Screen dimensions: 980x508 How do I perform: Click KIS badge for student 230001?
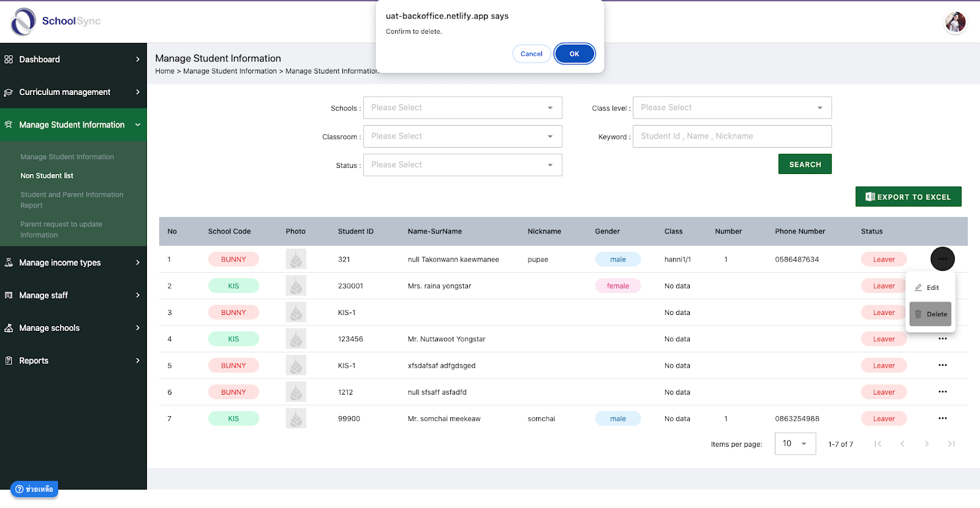pyautogui.click(x=233, y=286)
